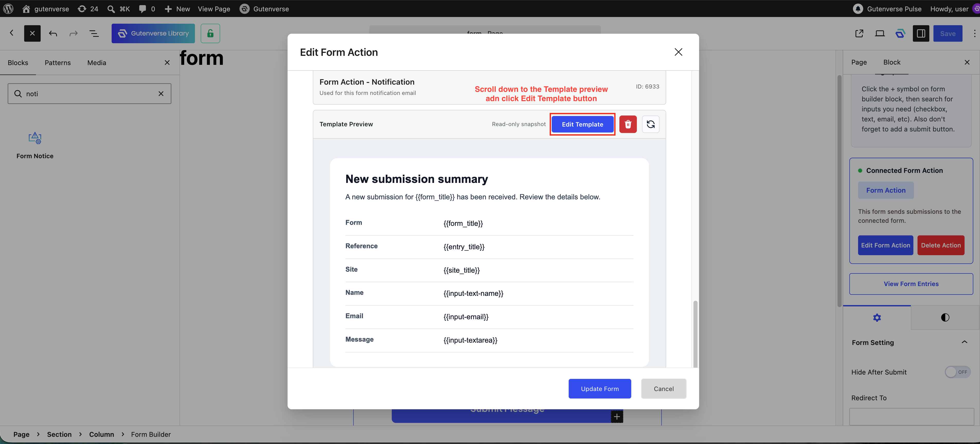
Task: Click the Edit Template button
Action: (x=582, y=124)
